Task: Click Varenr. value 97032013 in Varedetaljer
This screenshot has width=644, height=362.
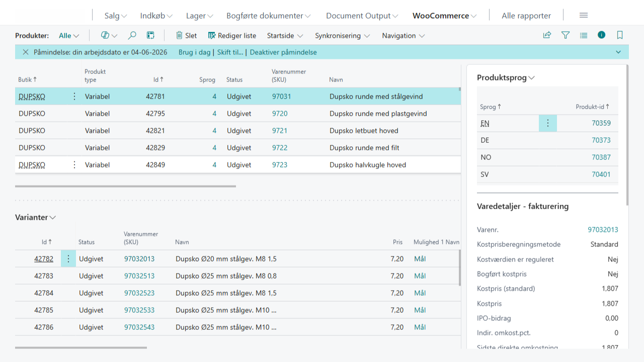Action: point(603,230)
